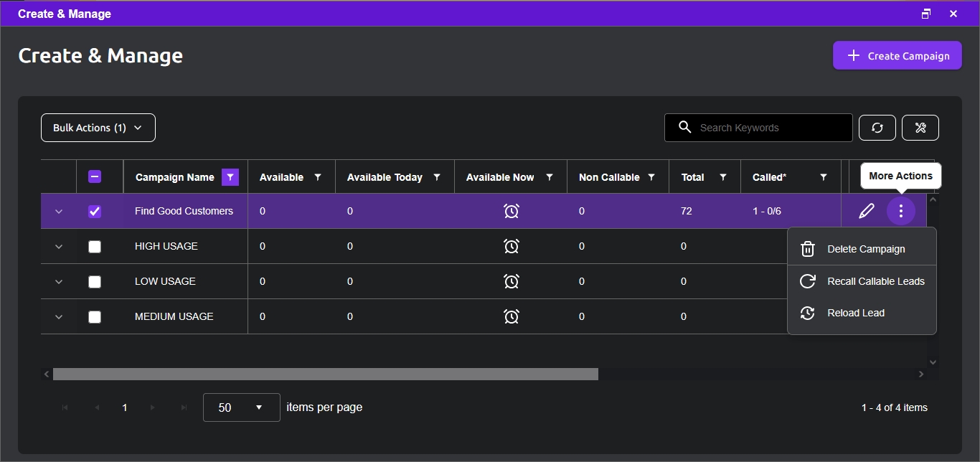Open the Non Callable column filter

tap(651, 177)
